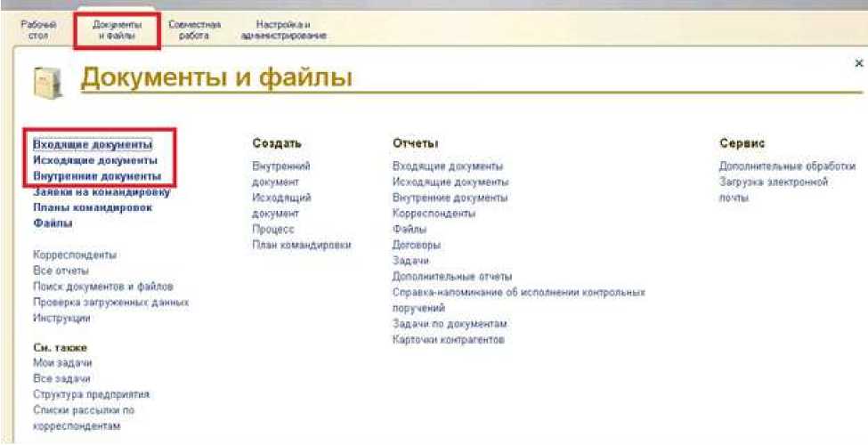
Task: Open Дополнительные обработки under Сервис
Action: (787, 166)
